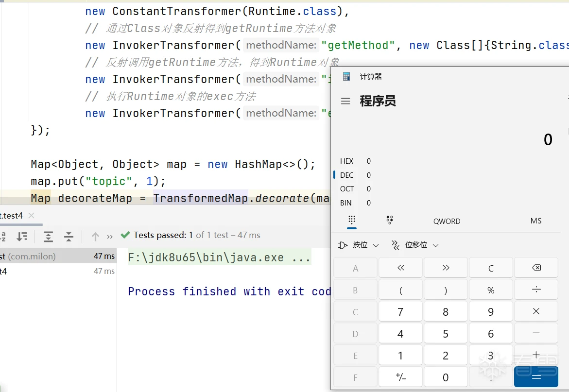Image resolution: width=569 pixels, height=392 pixels.
Task: Select BIN number base
Action: click(356, 203)
